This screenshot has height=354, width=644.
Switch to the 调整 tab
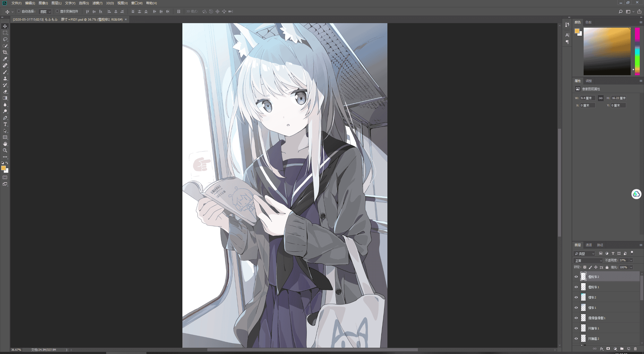click(x=589, y=81)
